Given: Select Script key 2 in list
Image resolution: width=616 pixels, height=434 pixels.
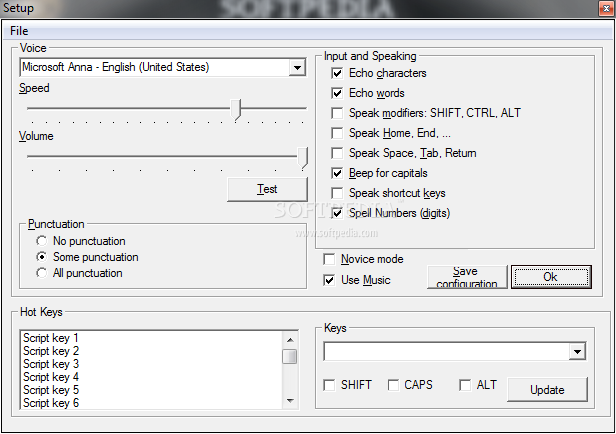Looking at the screenshot, I should [151, 351].
